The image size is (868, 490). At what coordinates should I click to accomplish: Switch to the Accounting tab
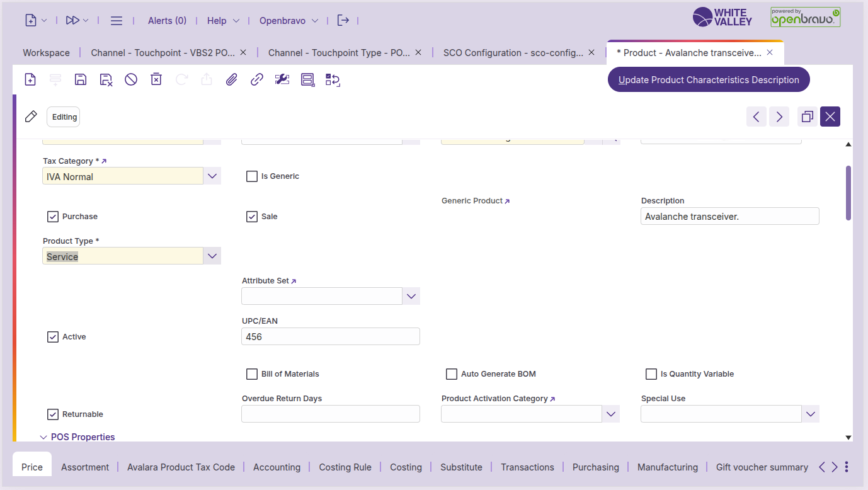[277, 467]
